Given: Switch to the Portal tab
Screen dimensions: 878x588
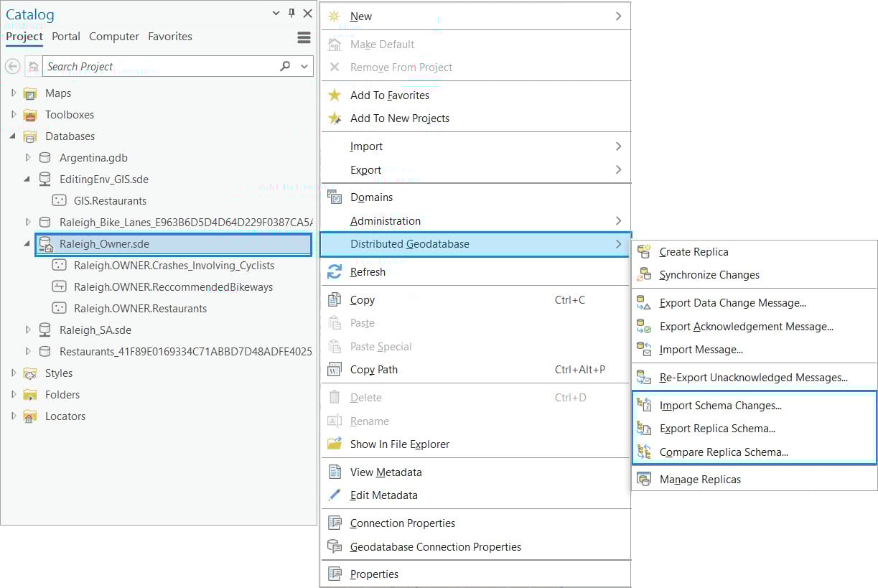Looking at the screenshot, I should (x=65, y=36).
